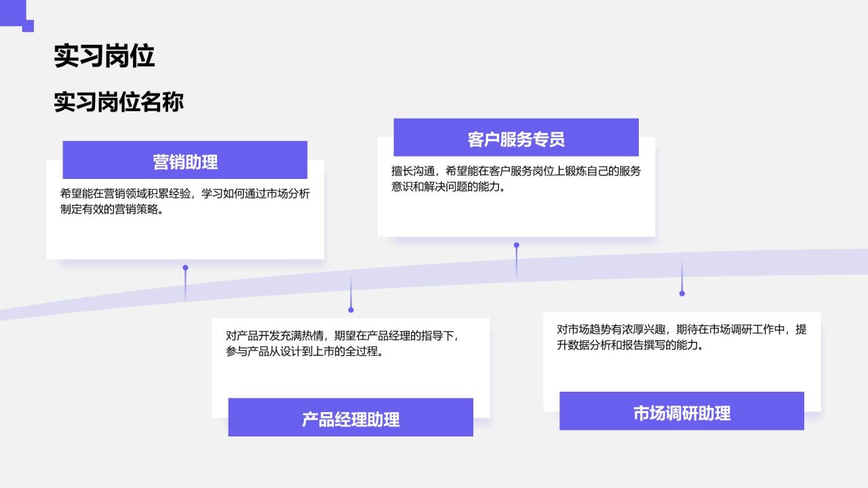The image size is (868, 488).
Task: Click the 营销助理 label box
Action: point(185,160)
